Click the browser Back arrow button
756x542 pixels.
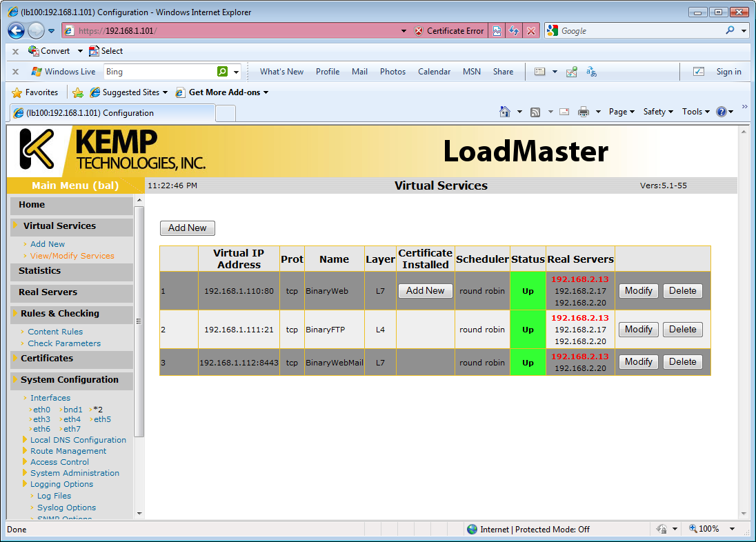(16, 31)
